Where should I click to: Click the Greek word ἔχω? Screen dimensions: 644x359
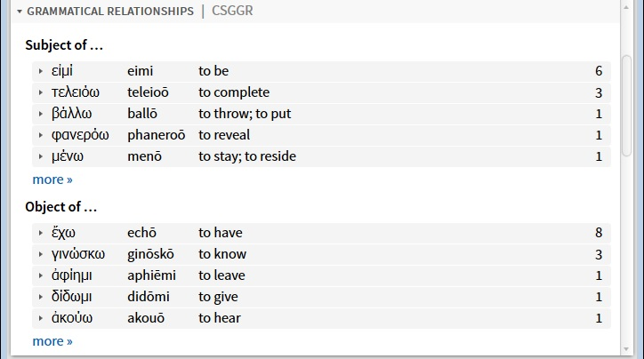tap(63, 233)
